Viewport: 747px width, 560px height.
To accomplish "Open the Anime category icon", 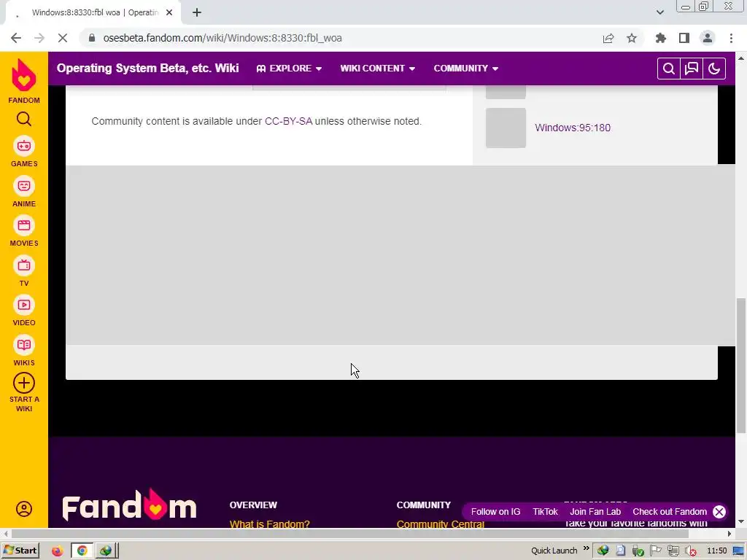I will coord(24,186).
